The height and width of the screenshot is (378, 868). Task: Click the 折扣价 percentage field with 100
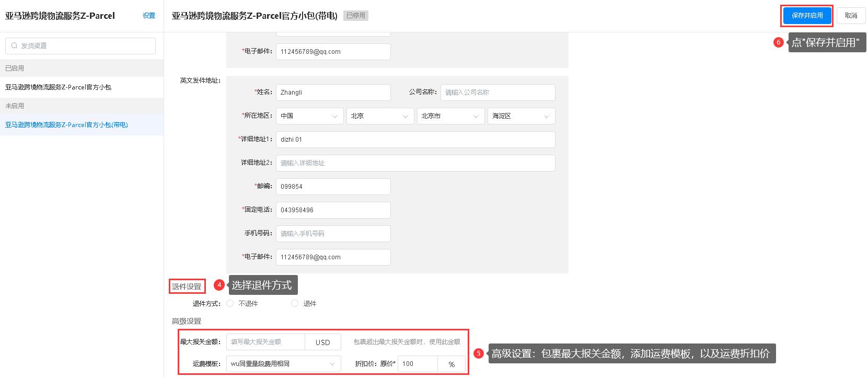pos(418,364)
